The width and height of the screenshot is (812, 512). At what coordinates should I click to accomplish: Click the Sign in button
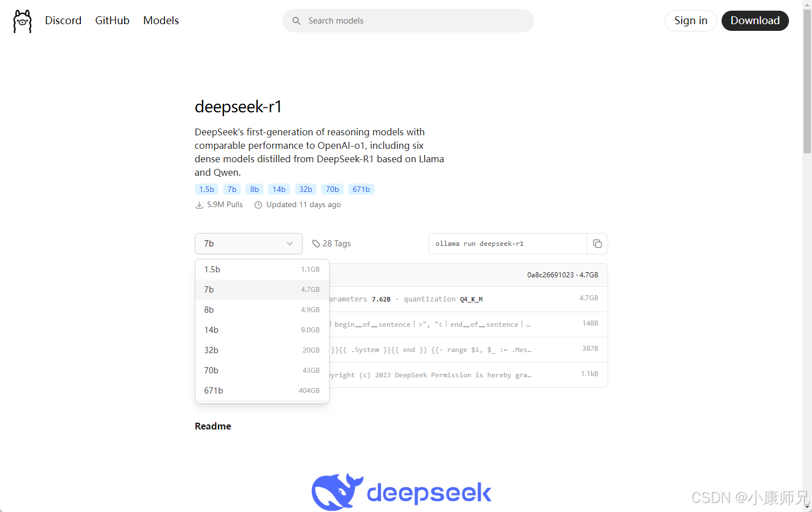pyautogui.click(x=691, y=20)
